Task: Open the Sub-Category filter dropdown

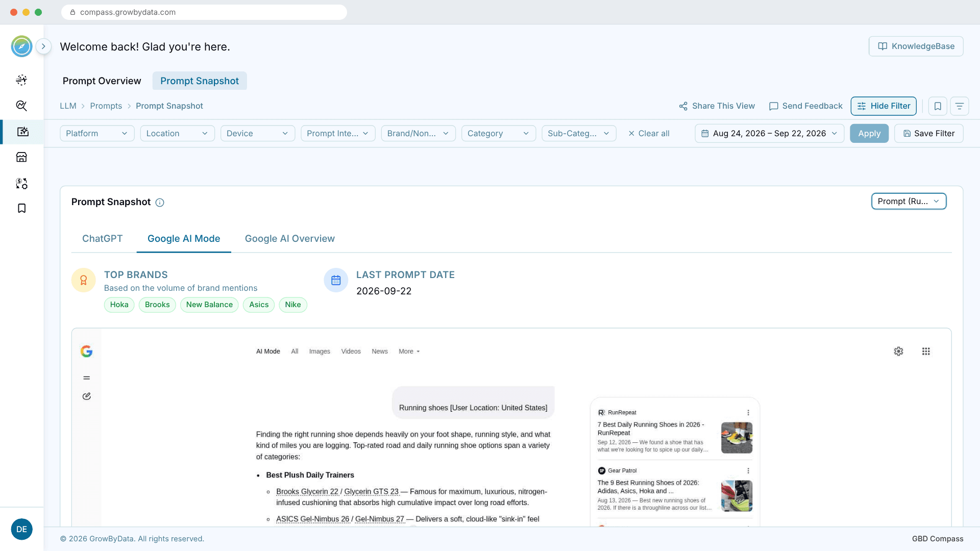Action: (579, 133)
